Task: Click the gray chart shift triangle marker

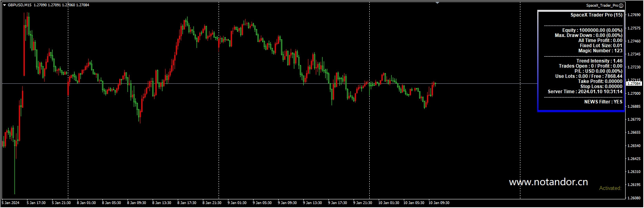Action: tap(438, 3)
